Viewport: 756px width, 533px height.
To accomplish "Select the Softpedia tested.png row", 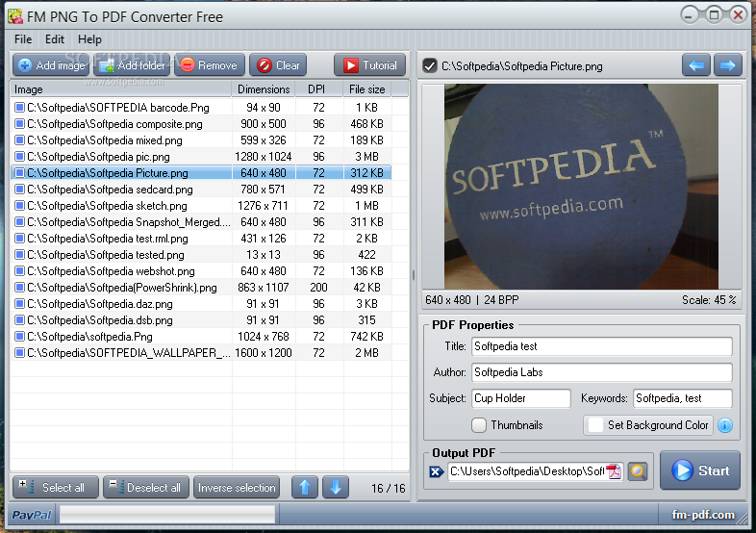I will pos(201,255).
